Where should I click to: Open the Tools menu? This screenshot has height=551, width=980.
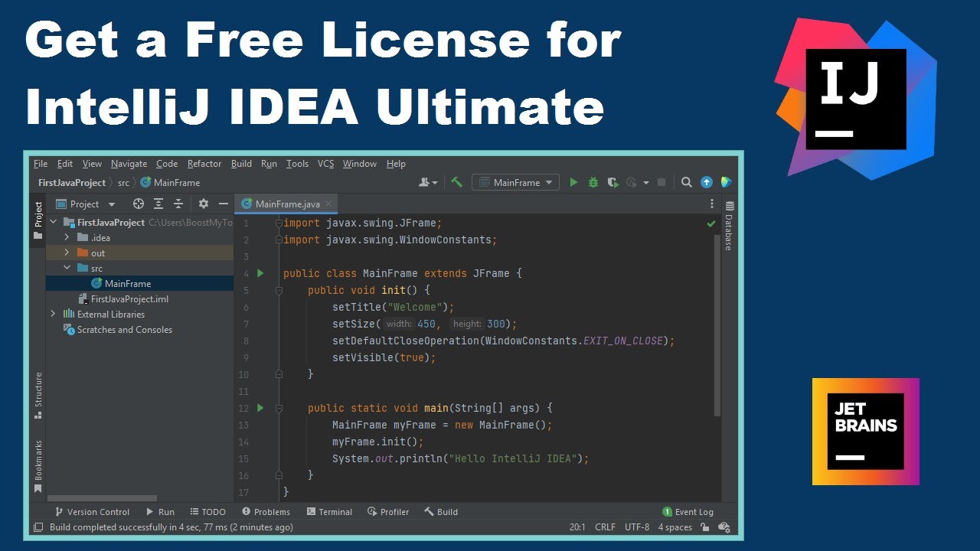(297, 164)
